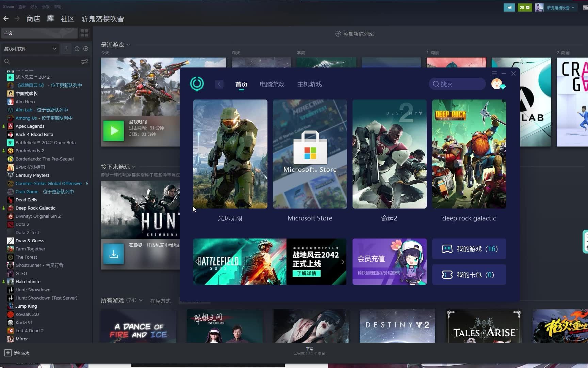The image size is (588, 368).
Task: Open Tales of Arise game tile
Action: point(484,326)
